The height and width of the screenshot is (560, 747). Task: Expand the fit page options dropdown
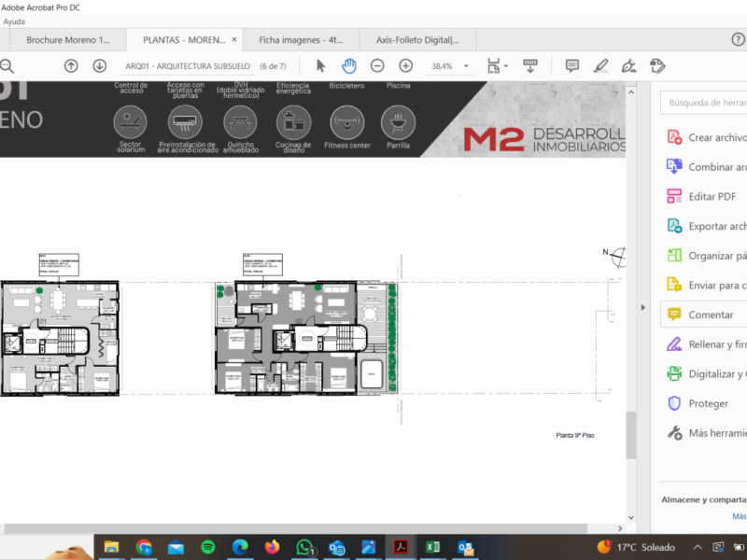[x=506, y=66]
